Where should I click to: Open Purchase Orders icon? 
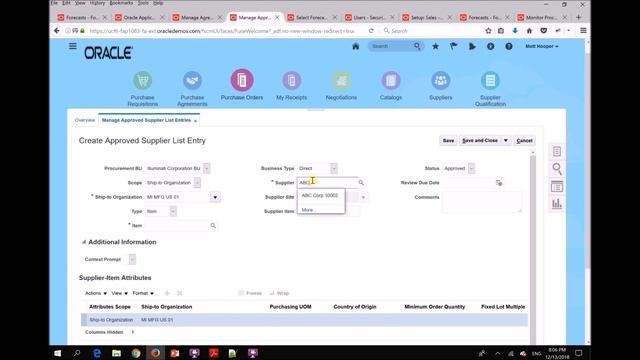click(x=242, y=80)
